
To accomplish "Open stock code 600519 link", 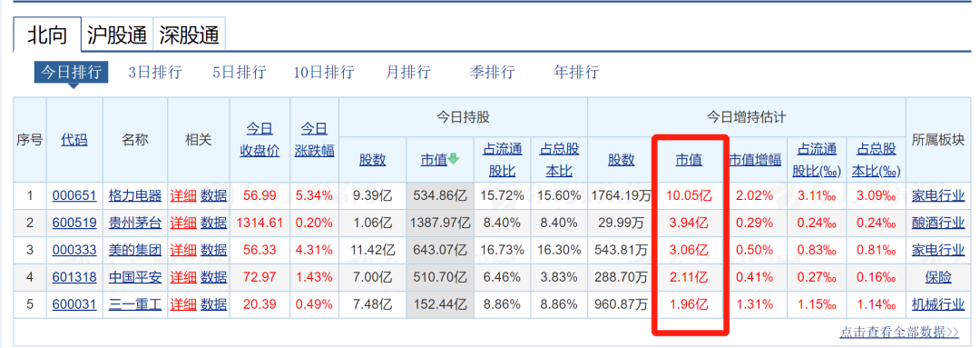I will [x=74, y=224].
